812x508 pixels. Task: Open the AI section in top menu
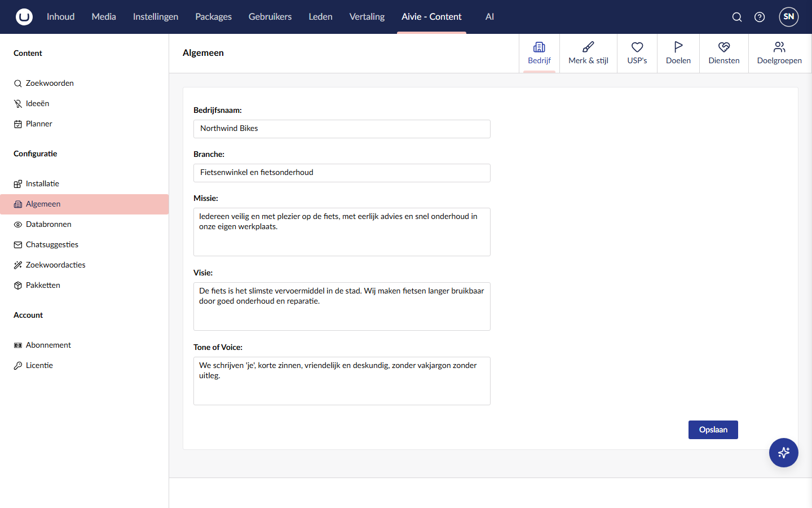tap(489, 17)
